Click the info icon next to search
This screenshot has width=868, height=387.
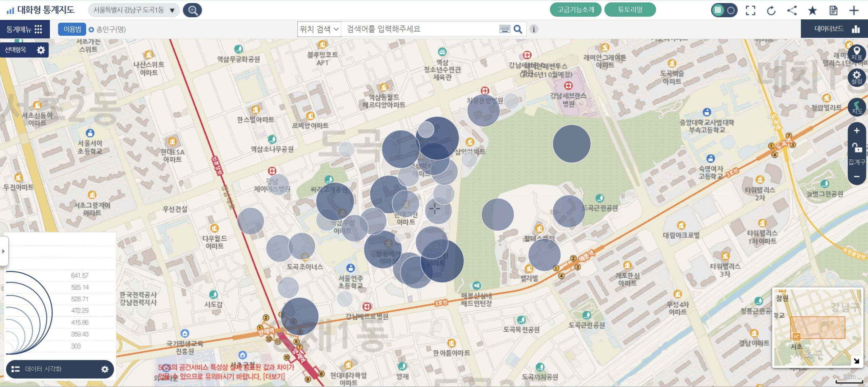[x=534, y=29]
